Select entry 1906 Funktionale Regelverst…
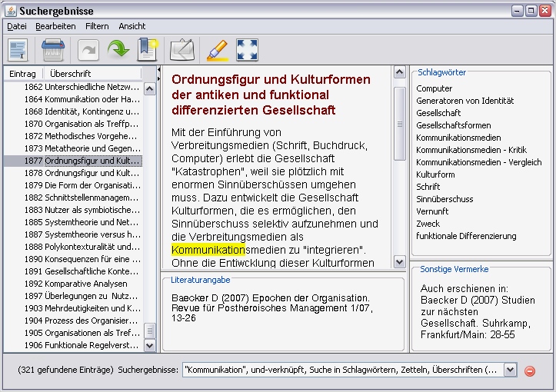 click(73, 345)
